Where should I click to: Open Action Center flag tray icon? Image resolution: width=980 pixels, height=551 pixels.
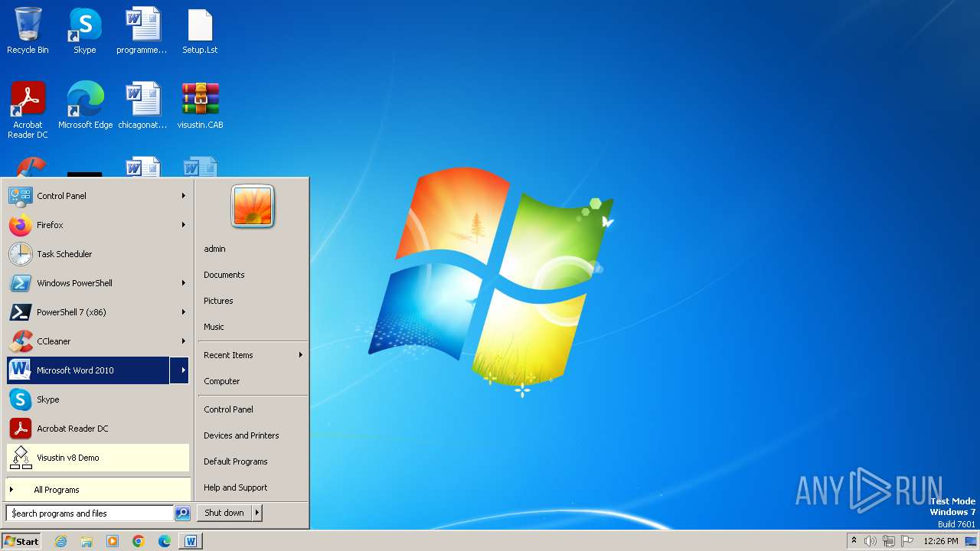(907, 541)
